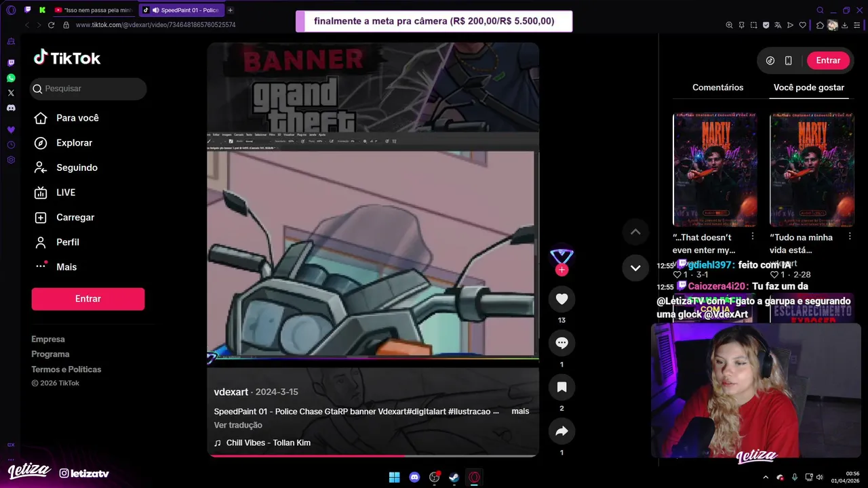Open the Explorar page
Screen dimensions: 868x488
(64, 143)
